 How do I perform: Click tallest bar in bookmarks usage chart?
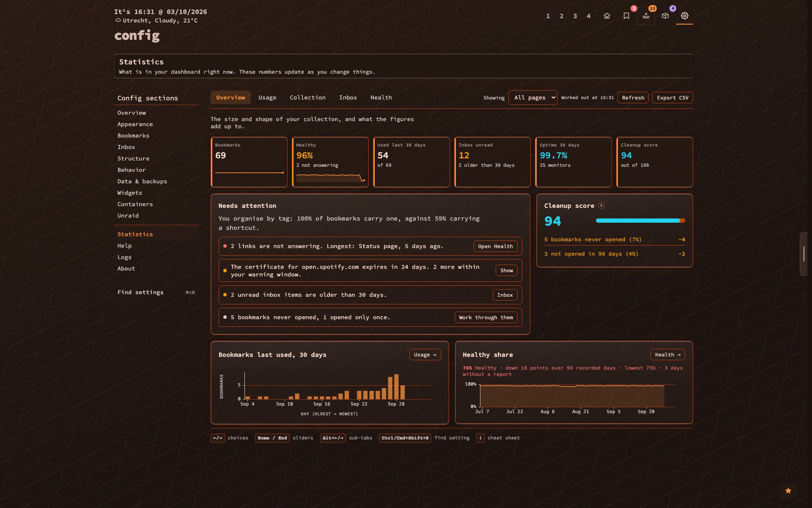point(396,387)
